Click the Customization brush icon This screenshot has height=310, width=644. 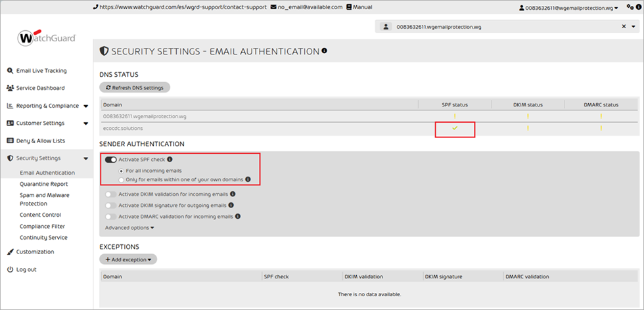[x=11, y=252]
